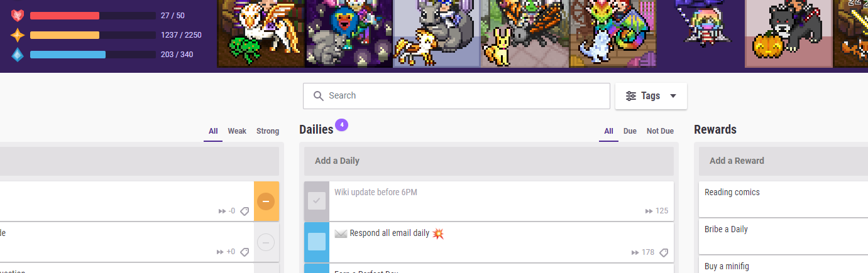868x273 pixels.
Task: Check off the Respond all email daily task
Action: click(x=317, y=242)
